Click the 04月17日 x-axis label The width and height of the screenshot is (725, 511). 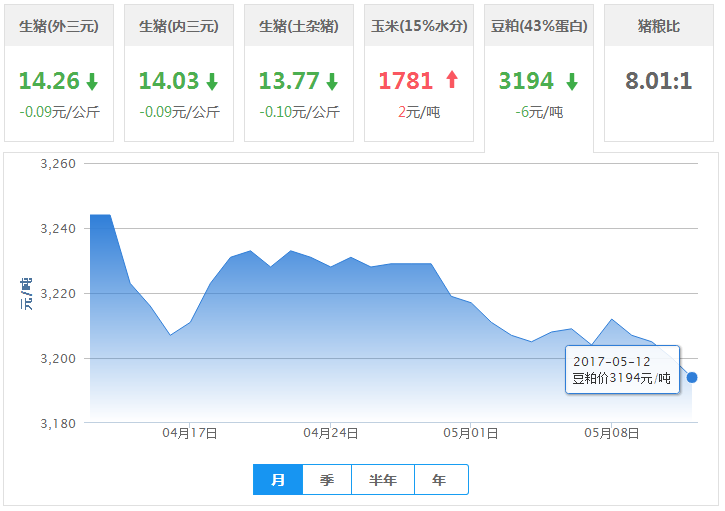click(x=190, y=433)
